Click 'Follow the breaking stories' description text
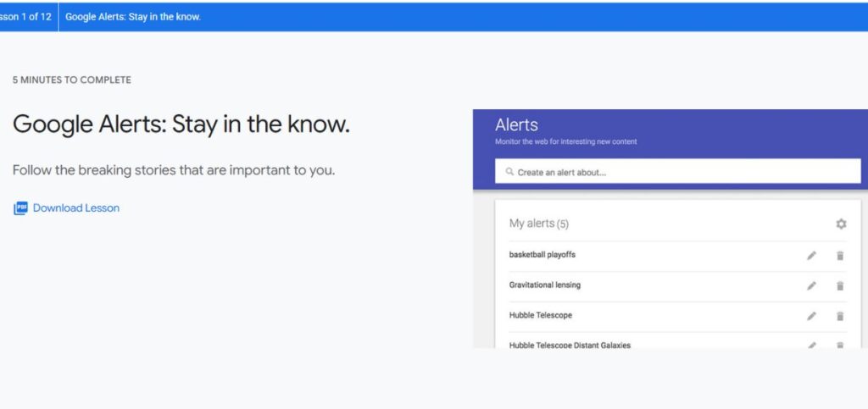The width and height of the screenshot is (868, 409). [174, 170]
